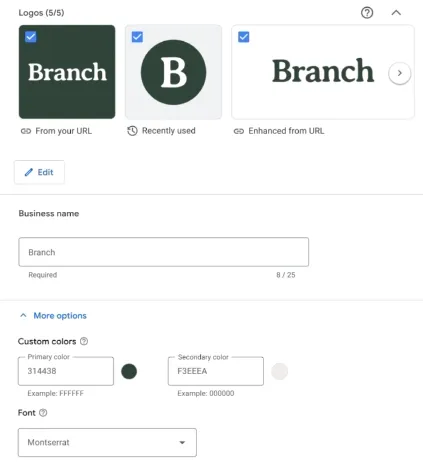Open the Custom colors help icon
This screenshot has height=465, width=423.
[x=84, y=341]
